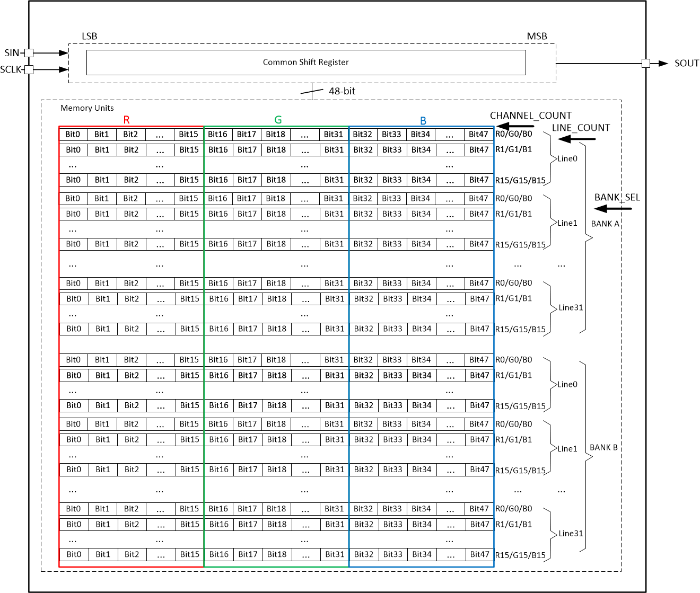
Task: Click the BANK A label
Action: [605, 224]
